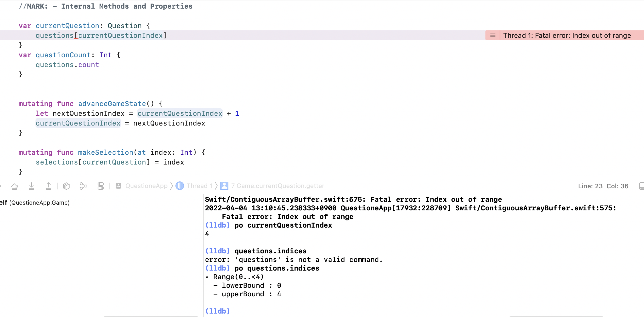Viewport: 644px width, 317px height.
Task: Click Thread 1 icon in debug bar
Action: (x=180, y=186)
